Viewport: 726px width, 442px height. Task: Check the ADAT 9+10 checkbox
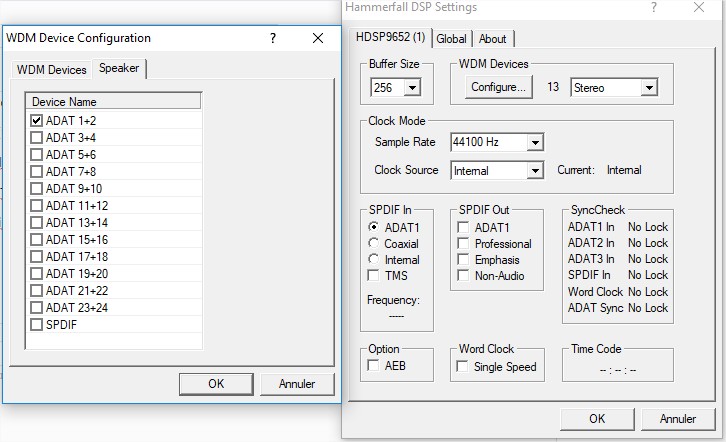(x=36, y=188)
